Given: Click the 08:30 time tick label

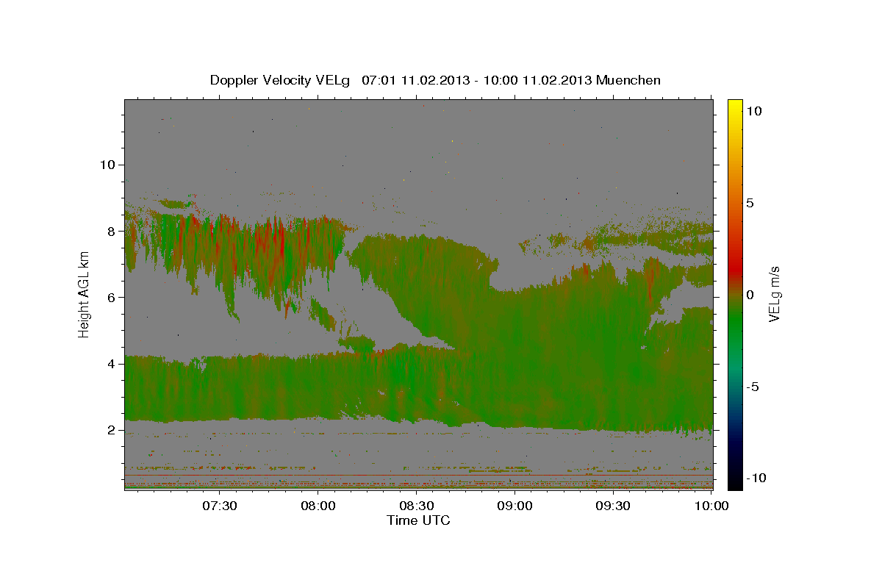Looking at the screenshot, I should coord(417,506).
